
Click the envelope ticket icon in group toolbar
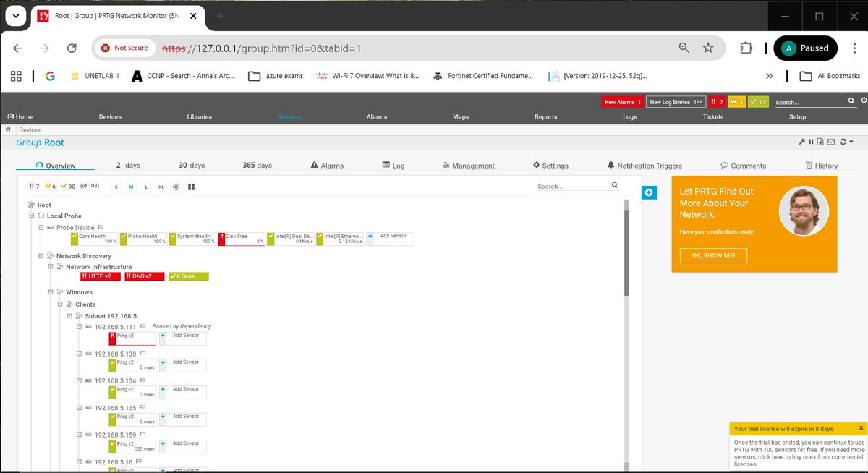point(830,142)
